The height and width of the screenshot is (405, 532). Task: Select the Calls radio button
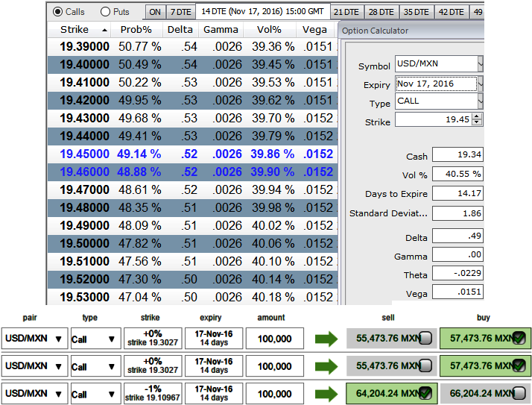point(58,12)
